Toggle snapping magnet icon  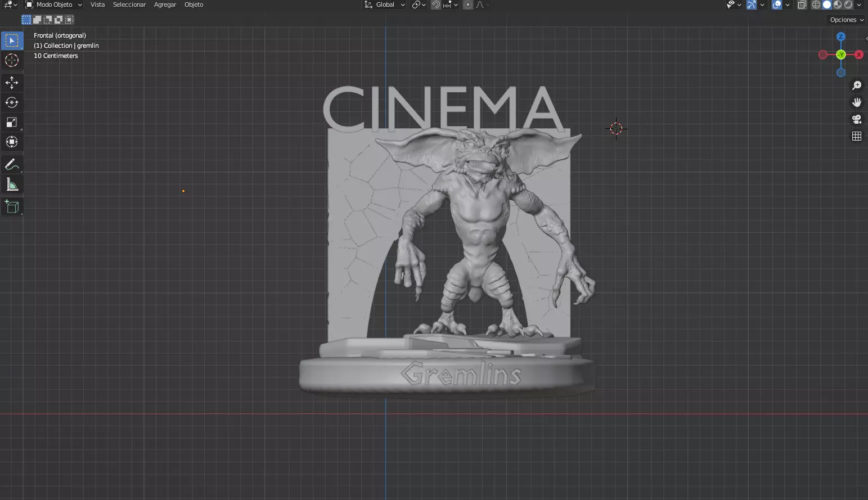436,4
